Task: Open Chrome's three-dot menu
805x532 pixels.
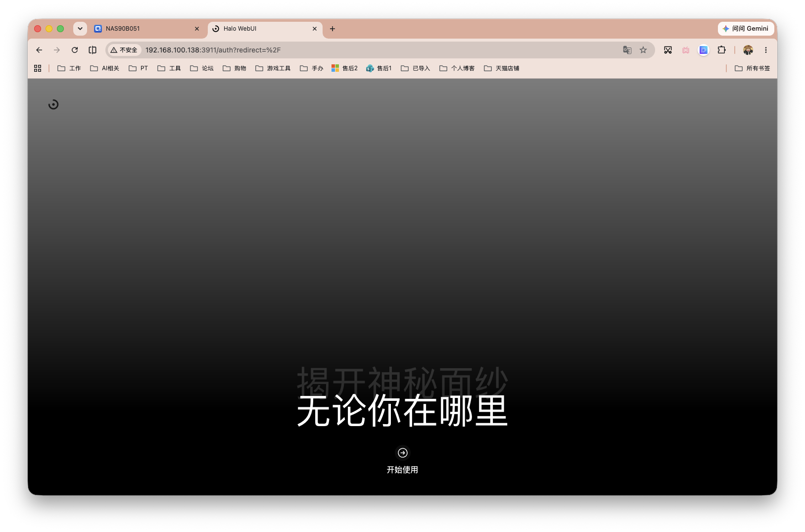Action: tap(766, 50)
